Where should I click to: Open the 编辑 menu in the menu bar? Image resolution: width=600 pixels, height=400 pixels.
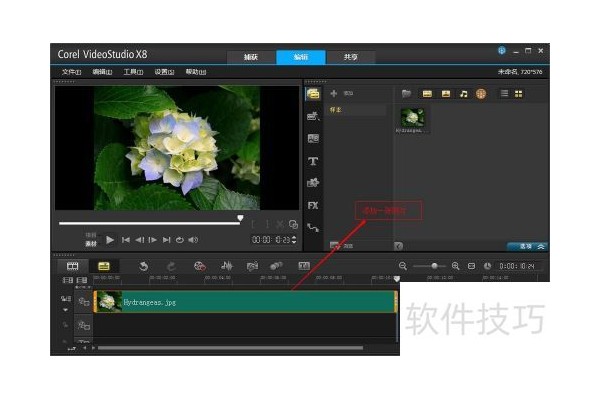[102, 72]
